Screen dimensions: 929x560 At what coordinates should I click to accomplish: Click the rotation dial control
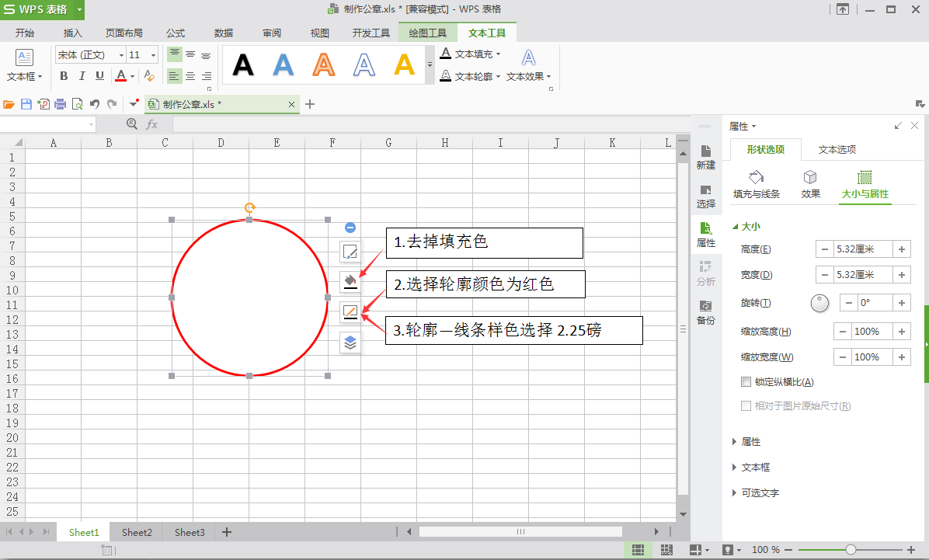[819, 303]
